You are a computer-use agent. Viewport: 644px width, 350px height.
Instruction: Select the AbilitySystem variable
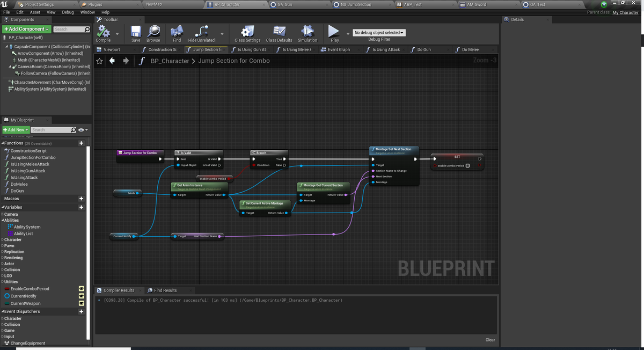[27, 227]
